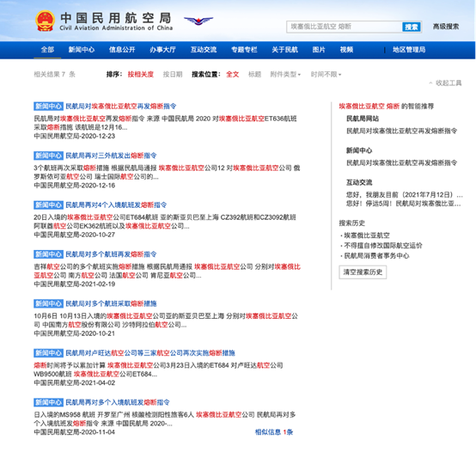Open the 互动交流 navigation tab

point(204,50)
